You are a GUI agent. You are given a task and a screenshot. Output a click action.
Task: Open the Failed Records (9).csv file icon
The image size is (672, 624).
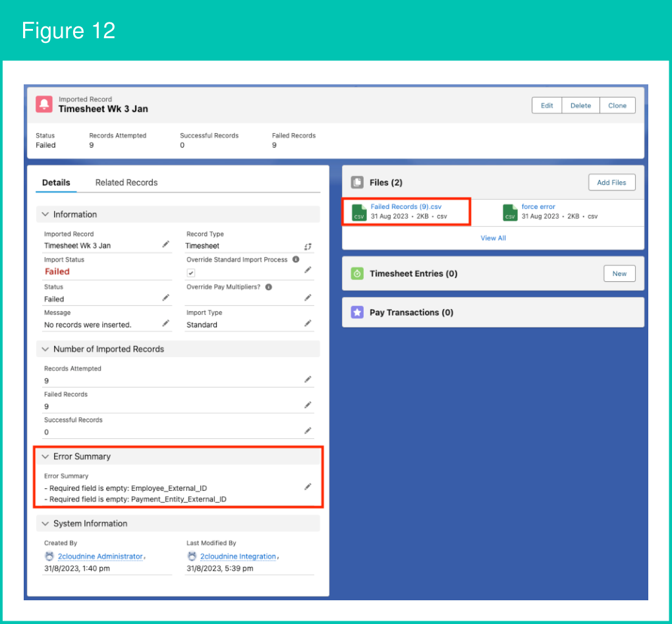359,213
